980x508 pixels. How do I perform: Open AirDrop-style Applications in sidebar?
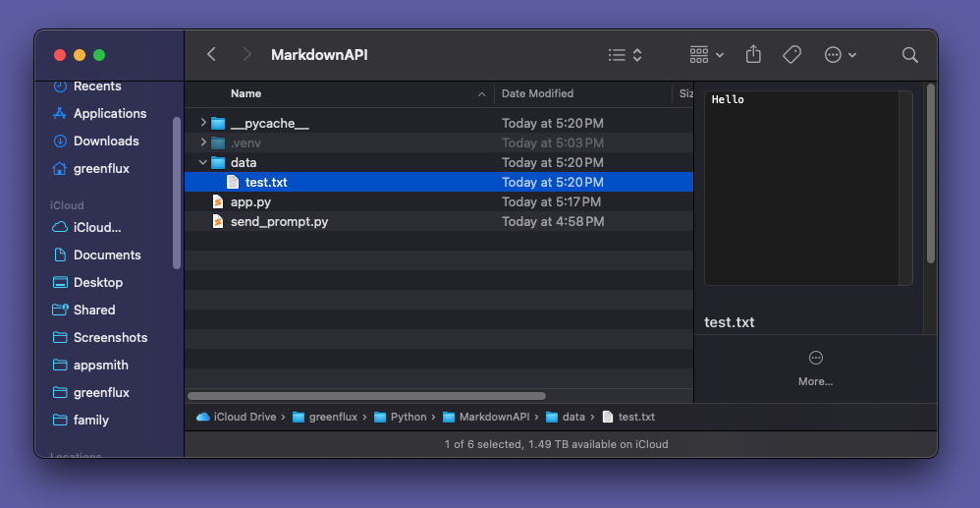click(109, 113)
